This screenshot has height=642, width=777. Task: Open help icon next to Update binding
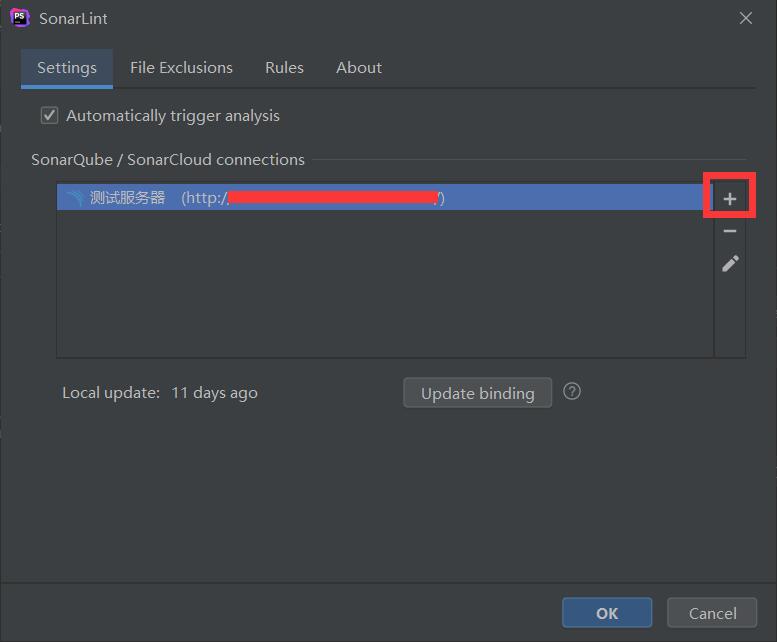(572, 392)
